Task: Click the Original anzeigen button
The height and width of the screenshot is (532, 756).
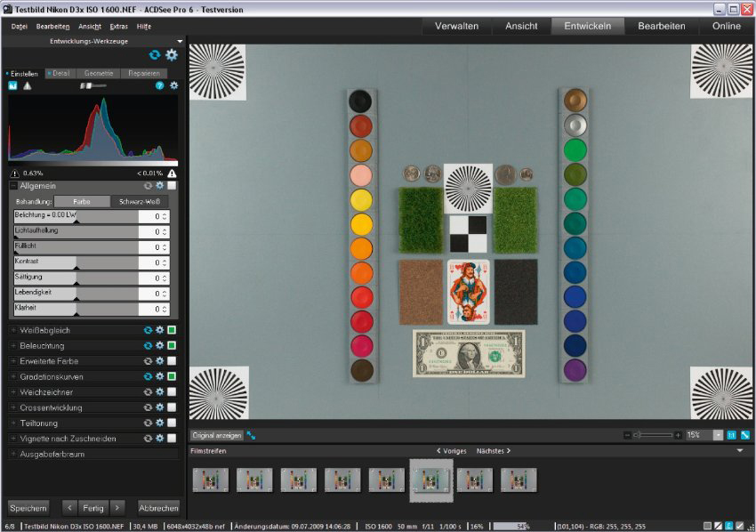Action: (x=216, y=435)
